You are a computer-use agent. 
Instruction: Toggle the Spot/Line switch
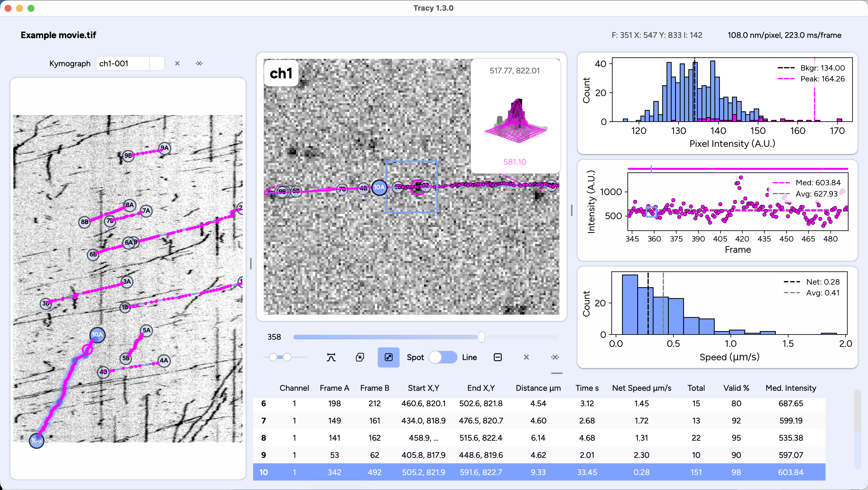point(443,357)
